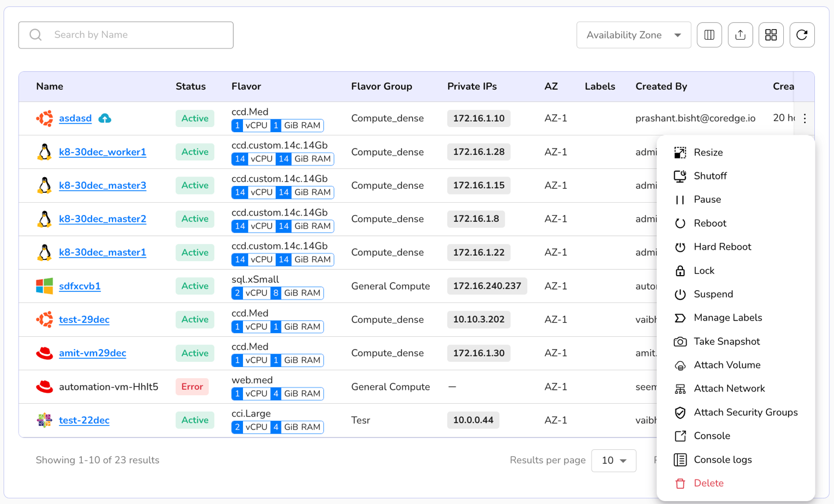The image size is (834, 504).
Task: Switch to grid view icon
Action: tap(771, 35)
